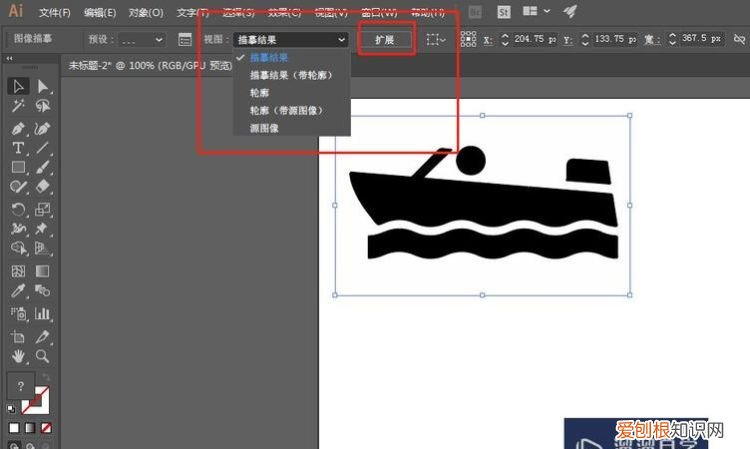Open the Image Trace panel icon
This screenshot has height=449, width=750.
[185, 39]
